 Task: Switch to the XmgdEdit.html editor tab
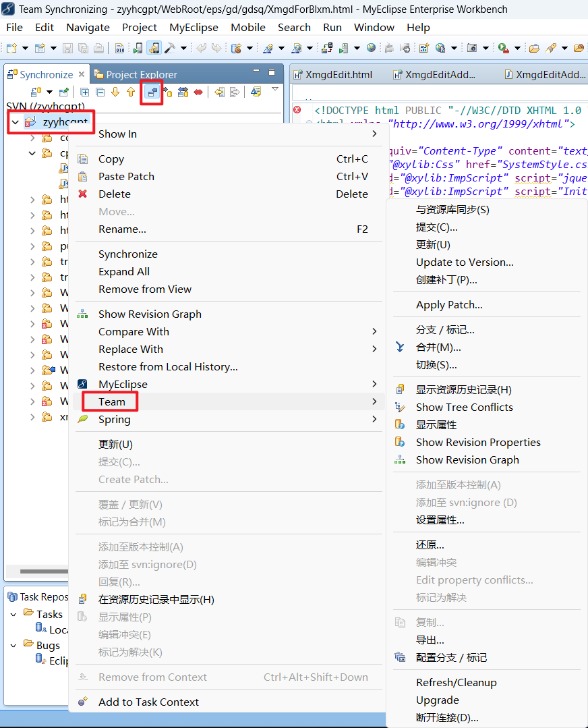(333, 74)
